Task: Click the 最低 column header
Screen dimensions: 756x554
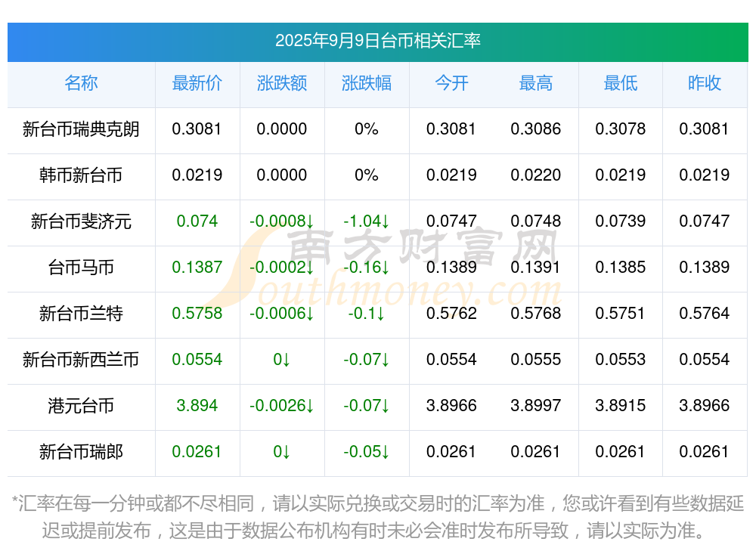Action: click(621, 83)
